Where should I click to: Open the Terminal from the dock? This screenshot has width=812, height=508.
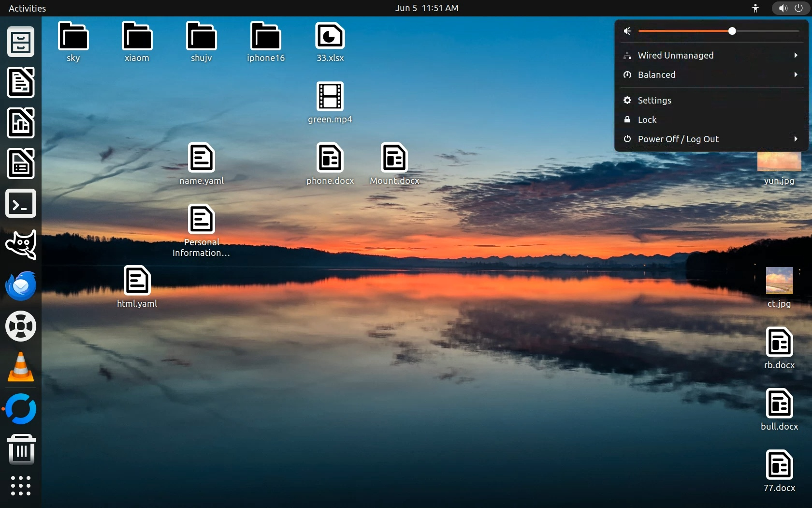coord(21,204)
